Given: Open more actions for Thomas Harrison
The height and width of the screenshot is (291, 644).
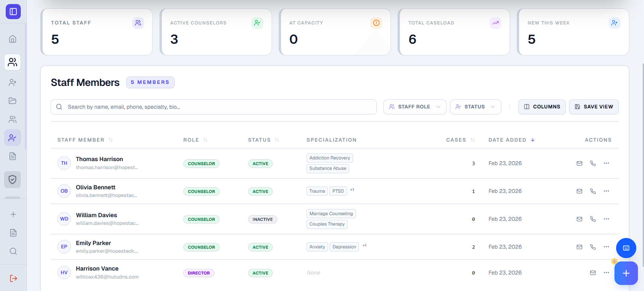Looking at the screenshot, I should 606,163.
